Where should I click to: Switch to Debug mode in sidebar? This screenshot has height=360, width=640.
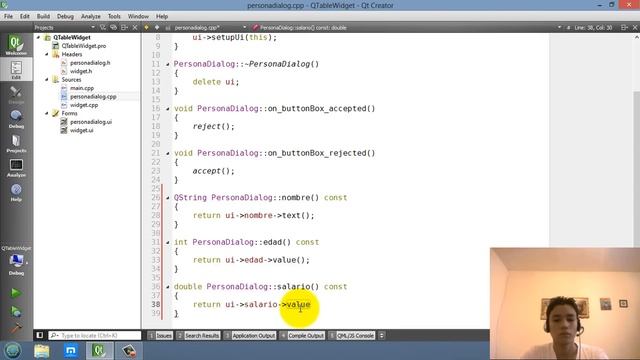[16, 119]
